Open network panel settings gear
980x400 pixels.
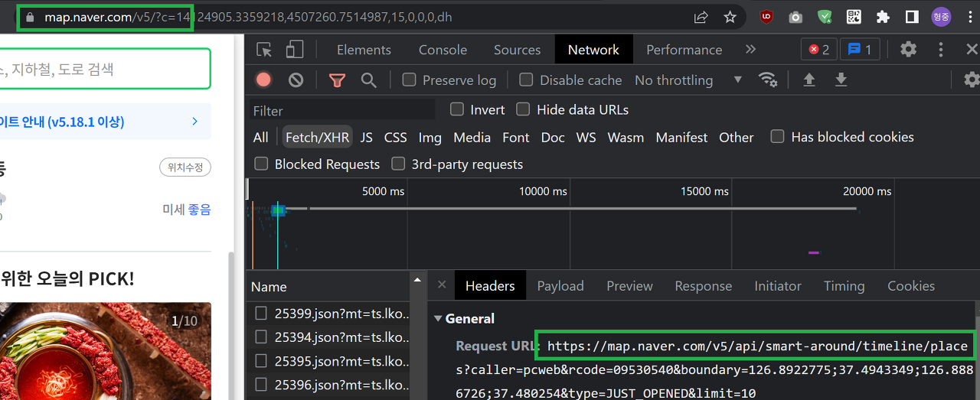point(971,80)
